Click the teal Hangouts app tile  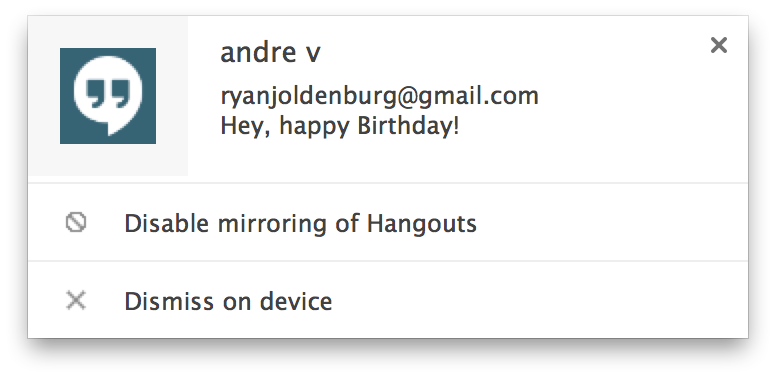point(108,96)
